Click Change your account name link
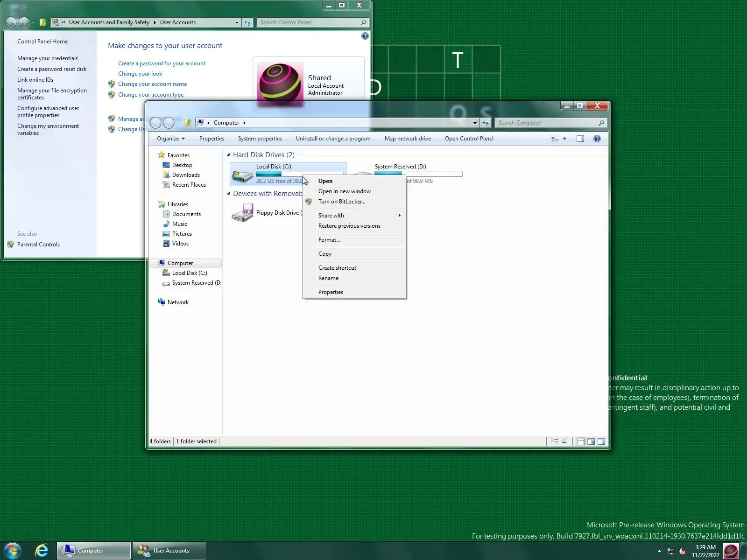Viewport: 747px width, 560px height. tap(152, 84)
